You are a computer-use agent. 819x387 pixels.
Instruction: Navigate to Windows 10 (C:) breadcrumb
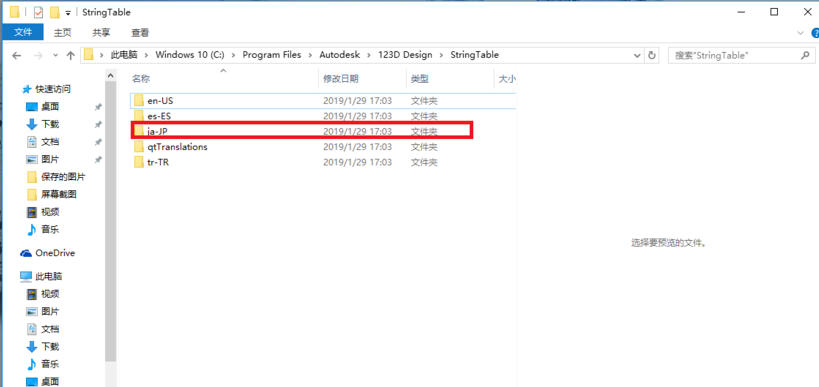189,54
